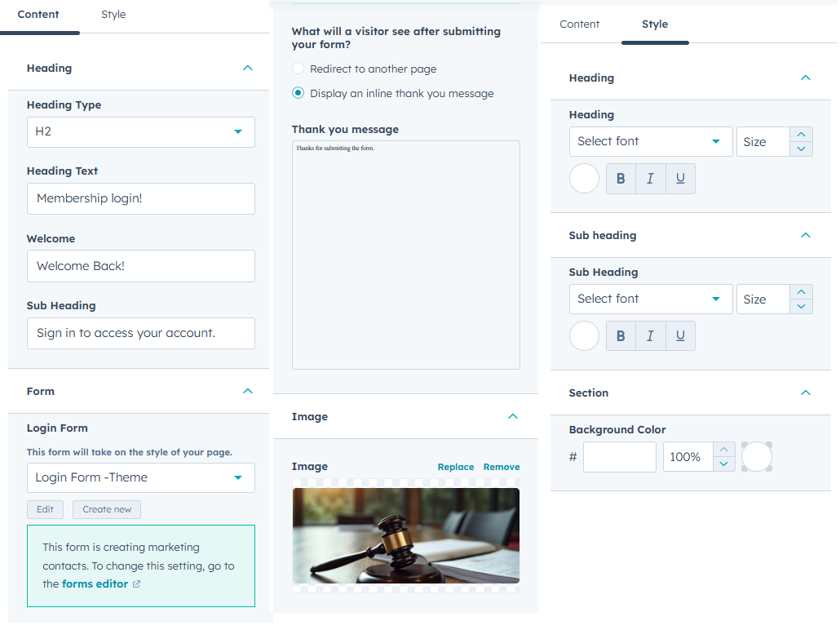Viewport: 840px width, 630px height.
Task: Select Display an inline thank you message
Action: [298, 93]
